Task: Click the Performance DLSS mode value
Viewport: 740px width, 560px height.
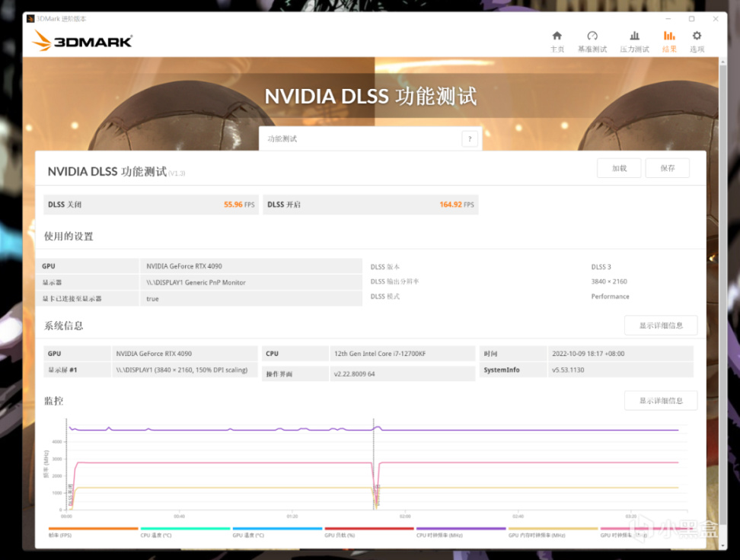Action: point(610,296)
